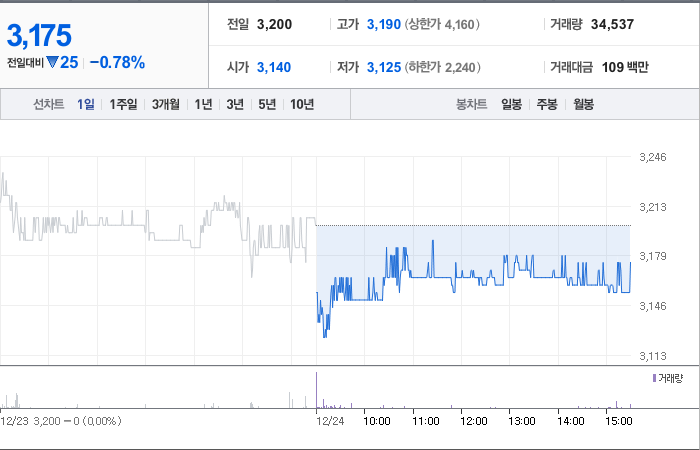
Task: Select the 1일 line chart period
Action: point(86,104)
